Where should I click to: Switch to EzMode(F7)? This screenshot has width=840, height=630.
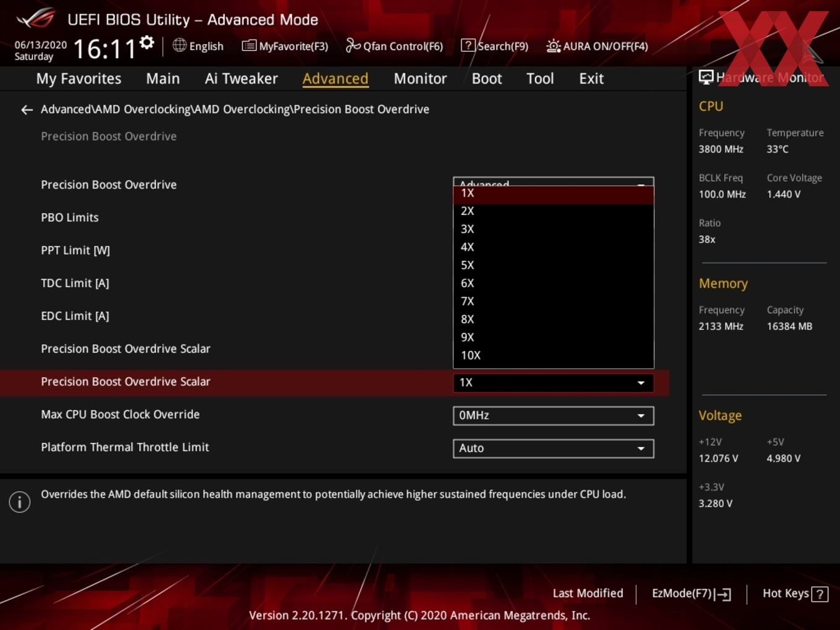[x=691, y=594]
